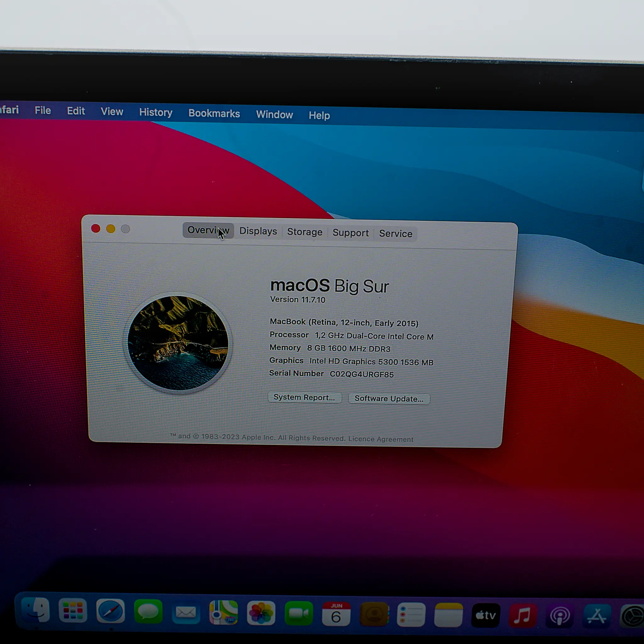Open Maps app in the Dock
Screen dimensions: 644x644
(223, 613)
